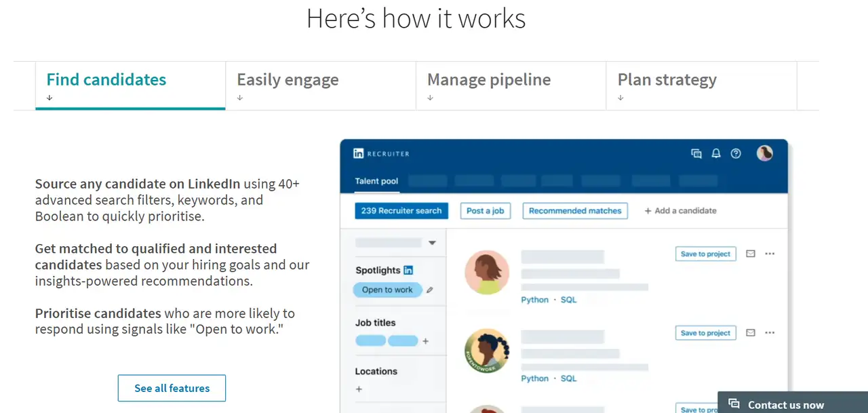Toggle the Open to work filter chip
The image size is (868, 413).
tap(387, 290)
